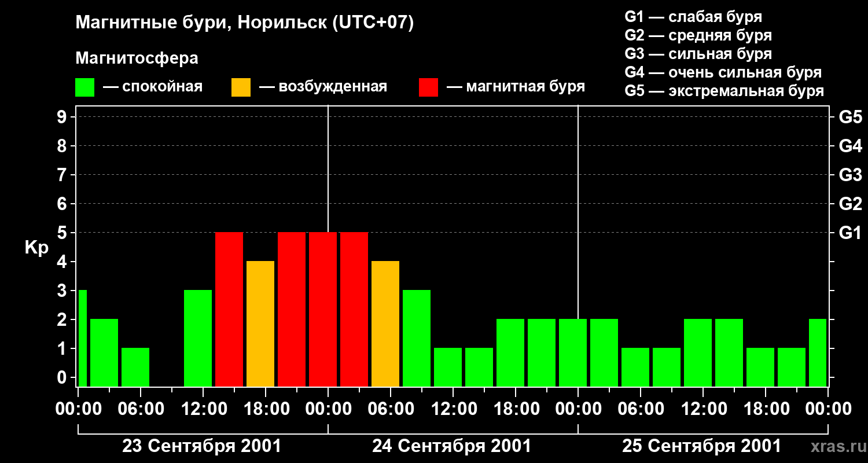Click the midnight divider line at 25 September start
Viewport: 868px width, 463px height.
pyautogui.click(x=578, y=212)
